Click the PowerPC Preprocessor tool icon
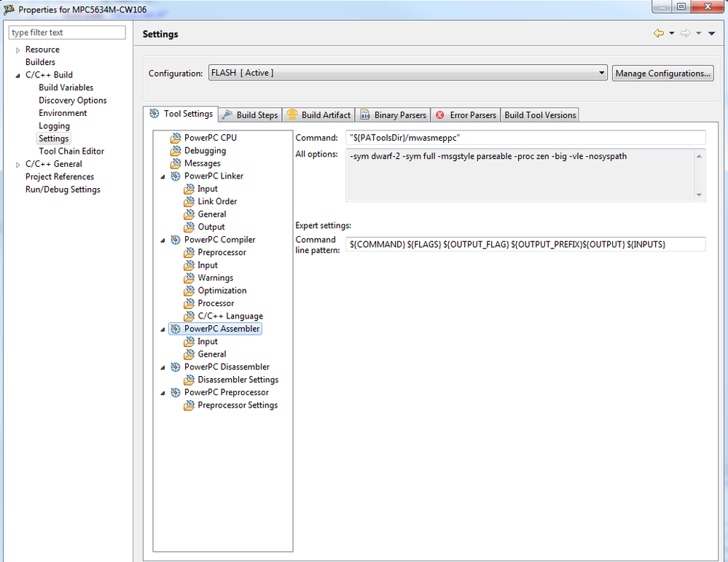 click(x=176, y=392)
